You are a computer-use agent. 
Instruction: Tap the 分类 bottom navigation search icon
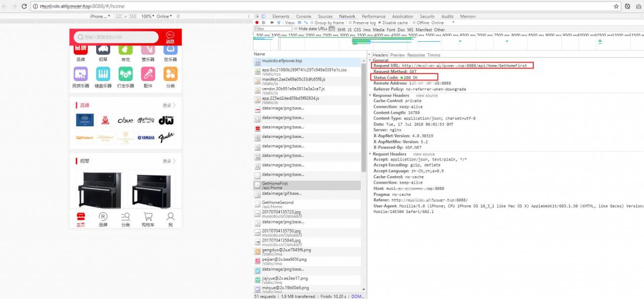[126, 216]
